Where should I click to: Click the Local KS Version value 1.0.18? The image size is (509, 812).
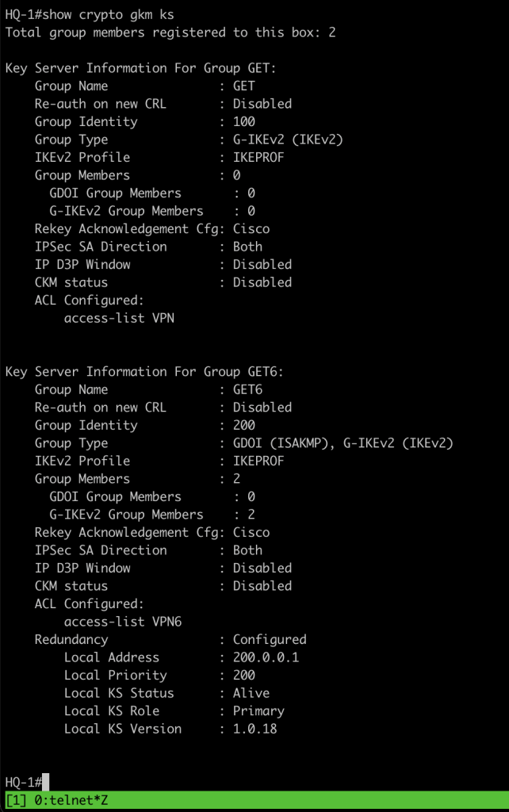(254, 729)
